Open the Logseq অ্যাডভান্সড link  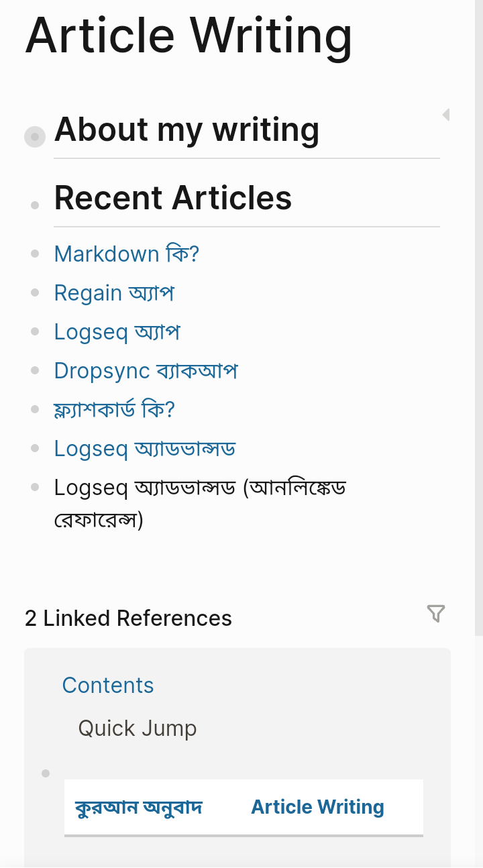click(x=144, y=449)
